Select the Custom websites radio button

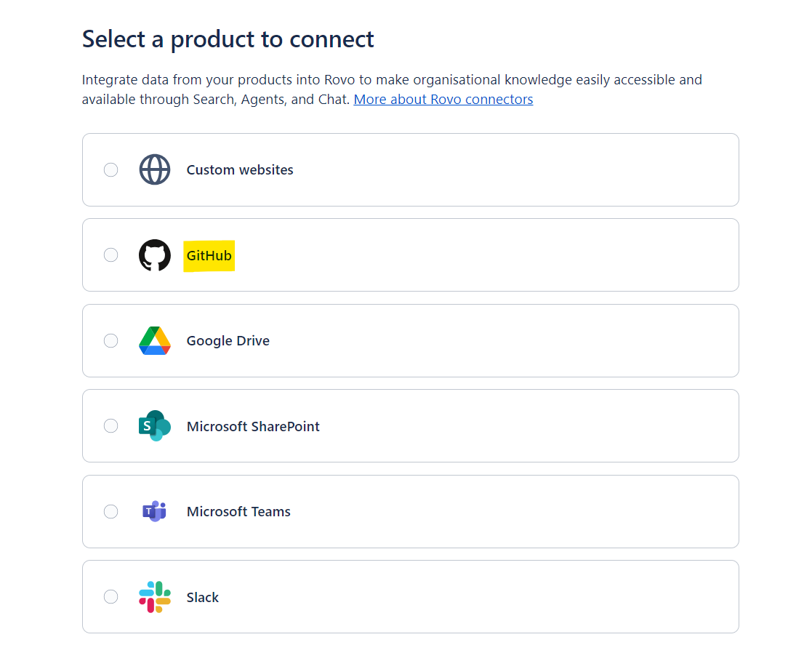click(110, 169)
